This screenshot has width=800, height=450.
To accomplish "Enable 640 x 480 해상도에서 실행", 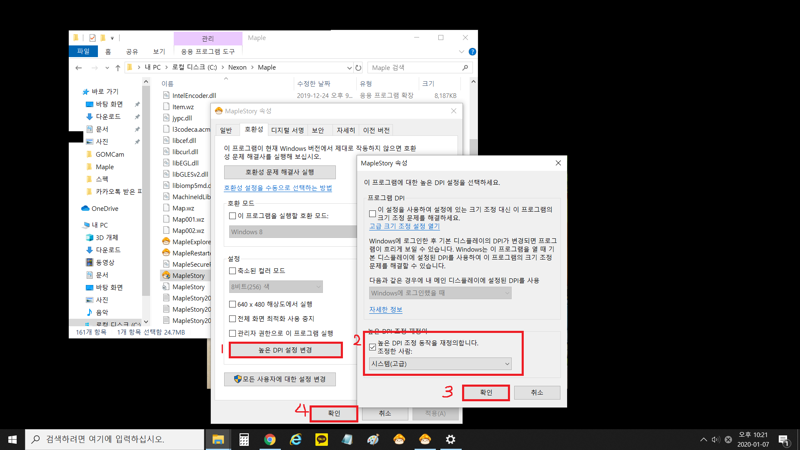I will tap(233, 304).
